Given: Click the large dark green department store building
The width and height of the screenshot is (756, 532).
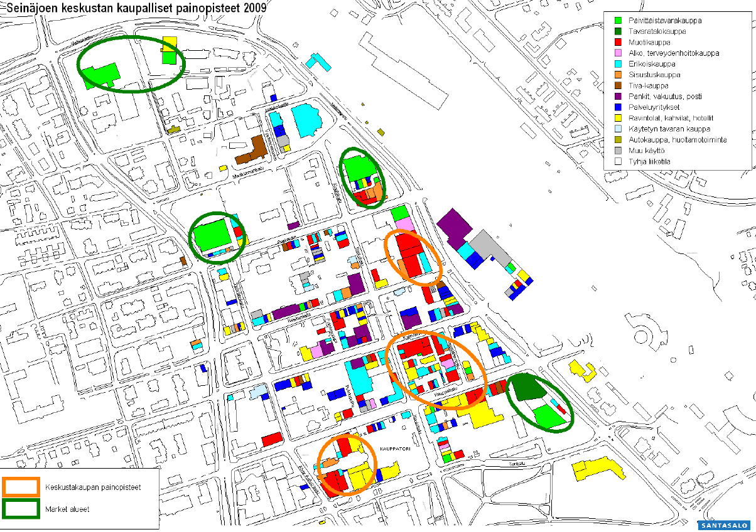Looking at the screenshot, I should tap(529, 387).
